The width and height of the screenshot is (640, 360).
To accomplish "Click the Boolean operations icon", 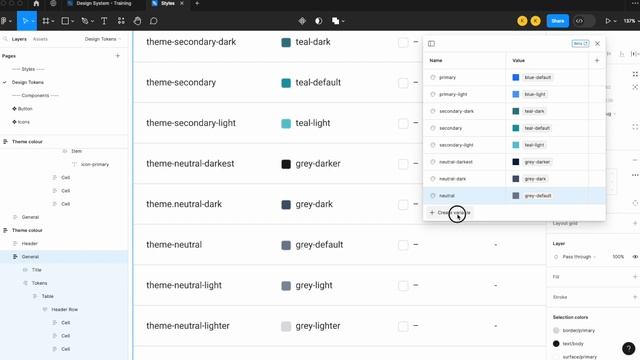I will pos(335,21).
